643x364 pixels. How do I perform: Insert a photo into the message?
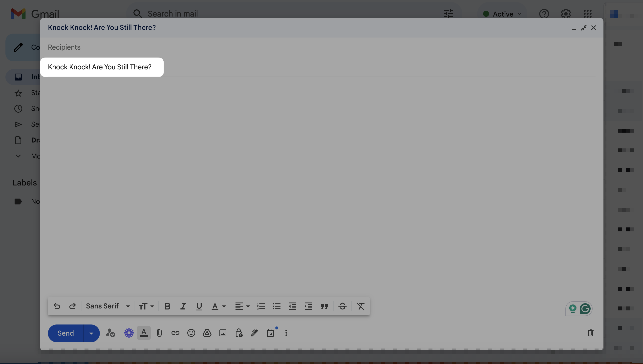point(223,333)
